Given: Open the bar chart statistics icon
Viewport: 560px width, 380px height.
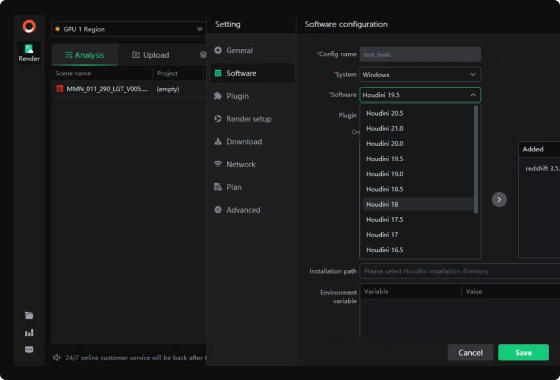Looking at the screenshot, I should coord(29,332).
